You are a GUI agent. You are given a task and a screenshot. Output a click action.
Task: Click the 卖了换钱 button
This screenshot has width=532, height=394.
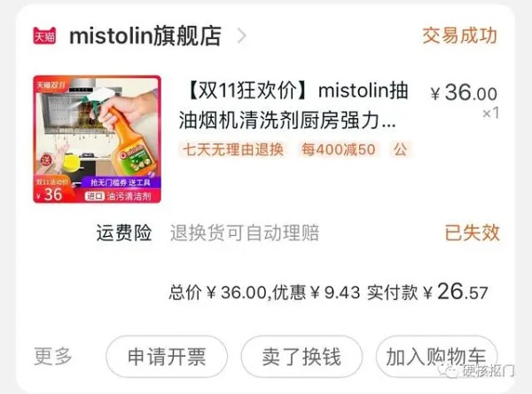(x=301, y=357)
